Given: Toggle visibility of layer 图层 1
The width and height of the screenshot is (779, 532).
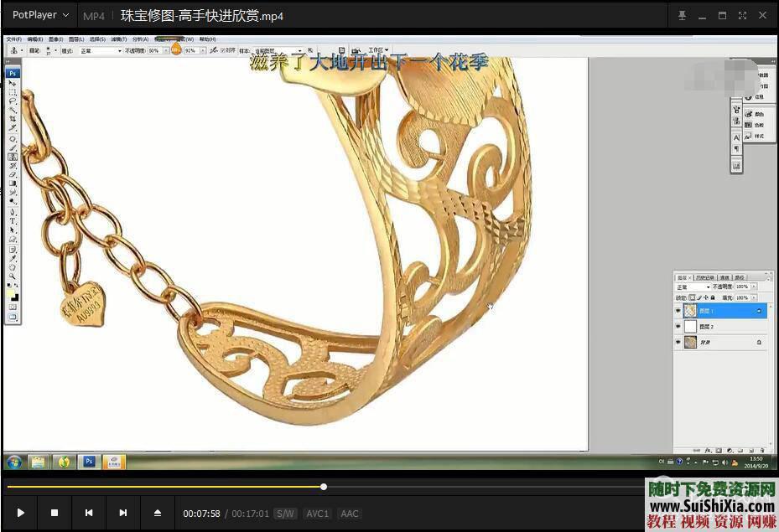Looking at the screenshot, I should click(678, 311).
